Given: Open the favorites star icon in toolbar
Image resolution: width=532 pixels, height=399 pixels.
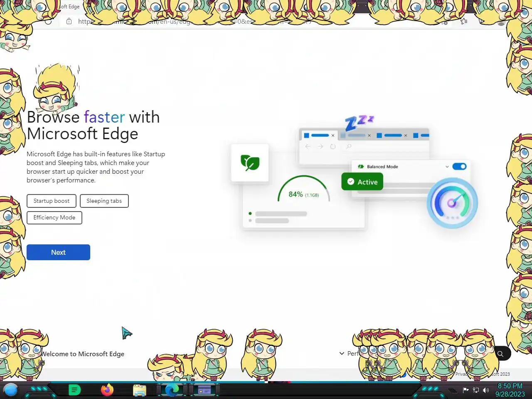Looking at the screenshot, I should click(x=464, y=21).
